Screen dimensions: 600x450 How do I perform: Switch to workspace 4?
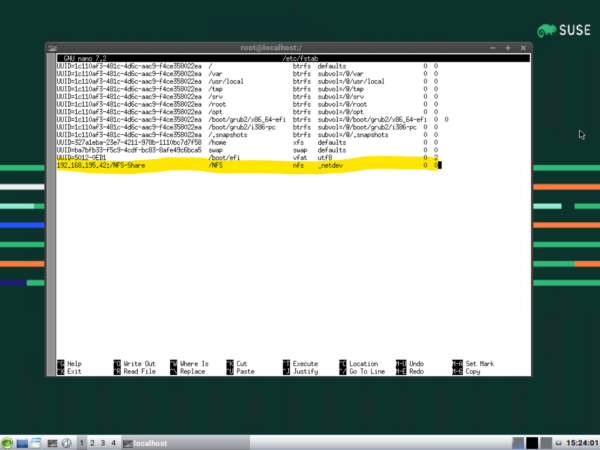pyautogui.click(x=113, y=443)
